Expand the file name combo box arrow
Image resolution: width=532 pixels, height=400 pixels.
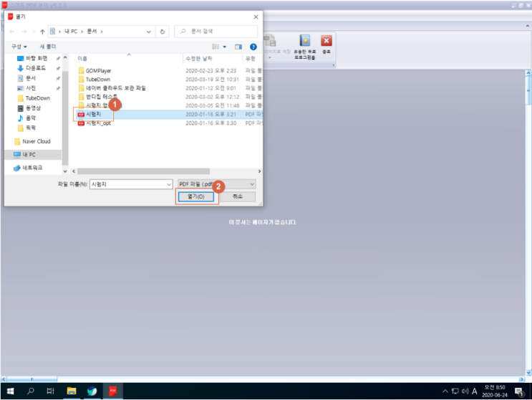169,184
